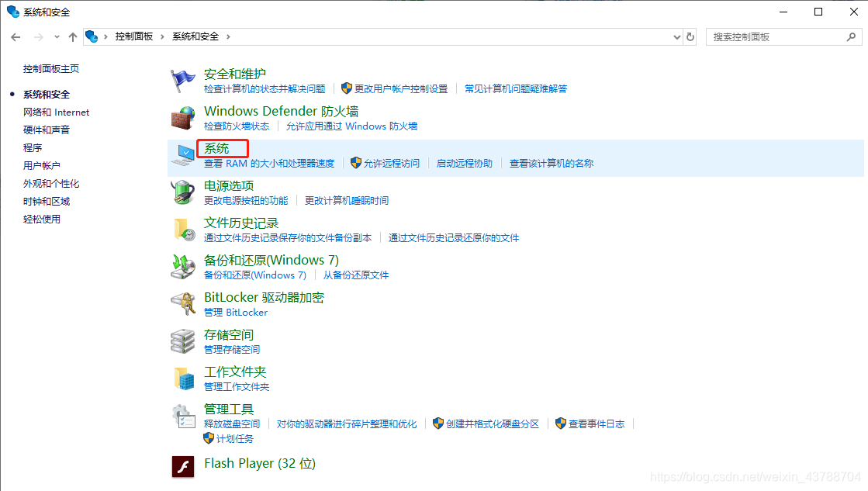Viewport: 868px width, 491px height.
Task: Click the Storage Spaces drives icon
Action: pyautogui.click(x=182, y=341)
